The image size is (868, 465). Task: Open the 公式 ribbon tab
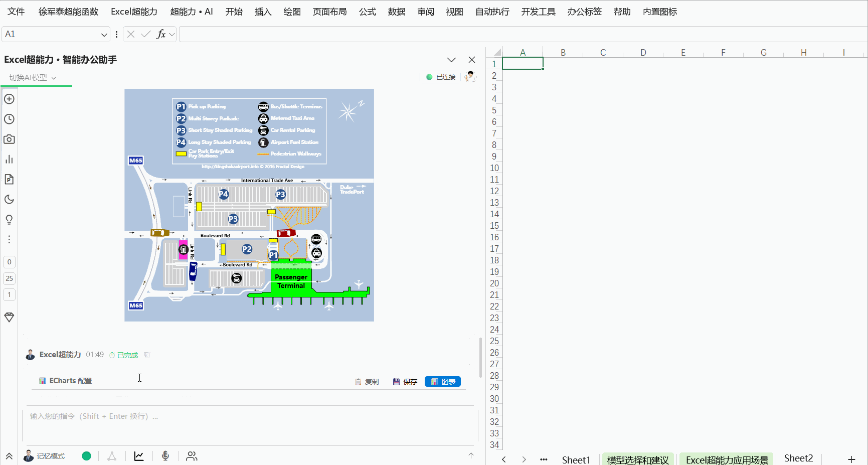pos(367,12)
